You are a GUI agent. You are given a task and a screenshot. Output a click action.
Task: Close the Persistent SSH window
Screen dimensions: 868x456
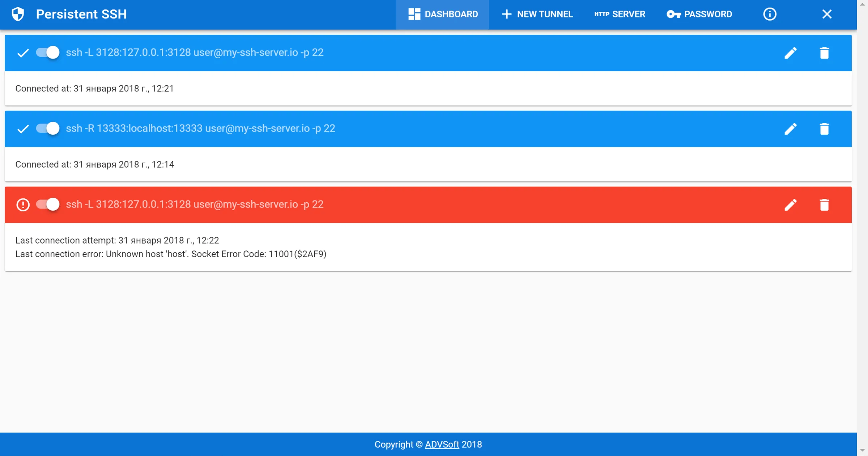click(827, 14)
